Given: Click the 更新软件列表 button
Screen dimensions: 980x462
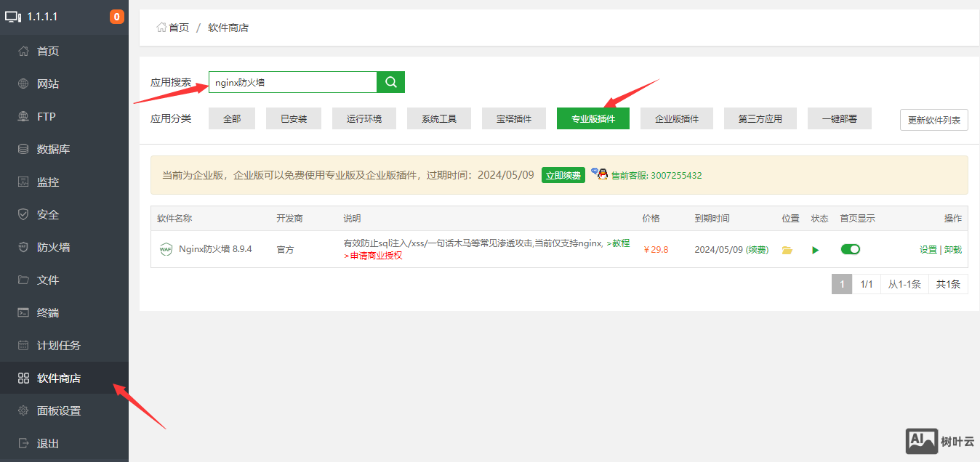Looking at the screenshot, I should (x=933, y=120).
